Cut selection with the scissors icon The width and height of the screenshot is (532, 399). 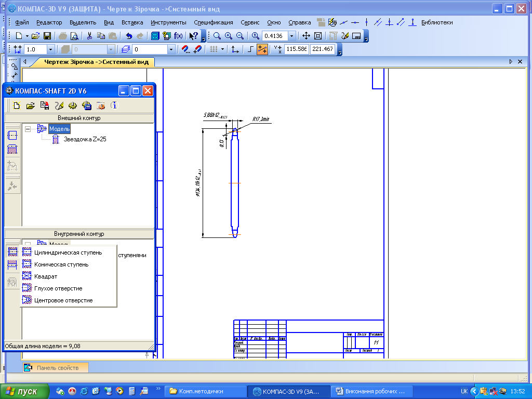(89, 36)
